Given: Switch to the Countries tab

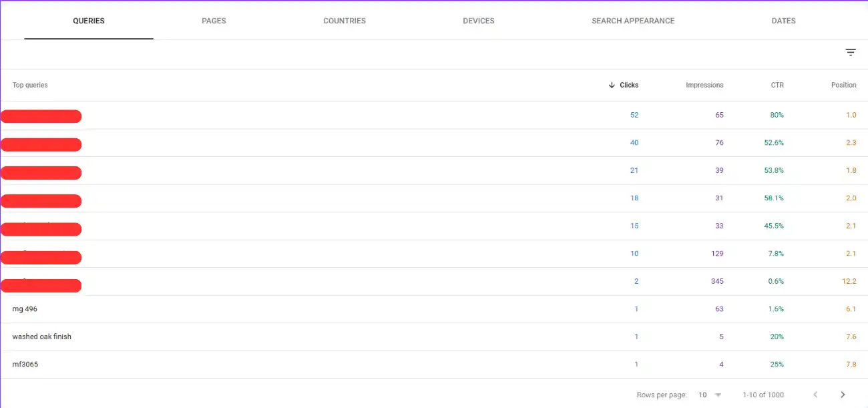Looking at the screenshot, I should pos(344,21).
